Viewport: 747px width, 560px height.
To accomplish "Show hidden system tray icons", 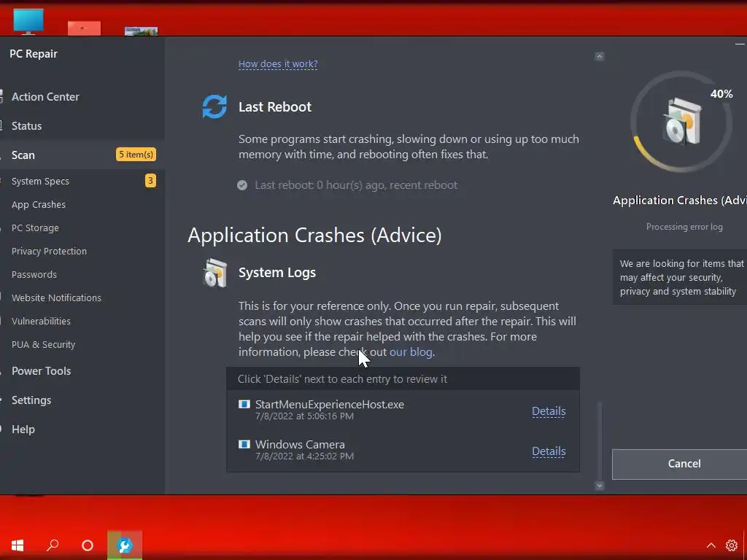I will click(x=711, y=545).
